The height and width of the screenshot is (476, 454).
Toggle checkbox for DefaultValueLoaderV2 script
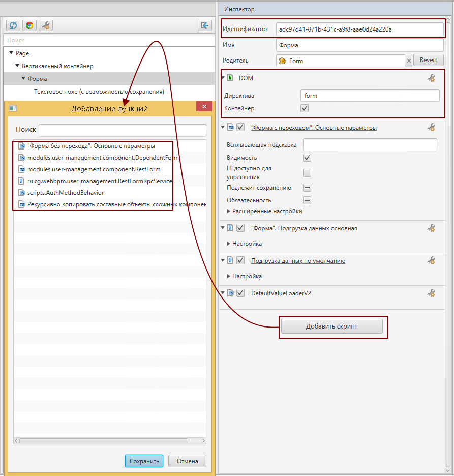pyautogui.click(x=240, y=293)
